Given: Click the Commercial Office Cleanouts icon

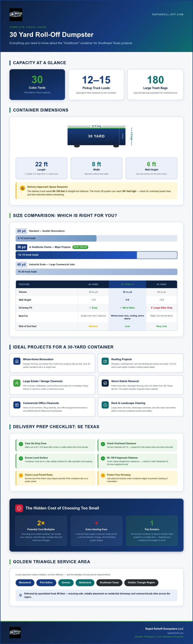Looking at the screenshot, I should click(17, 405).
